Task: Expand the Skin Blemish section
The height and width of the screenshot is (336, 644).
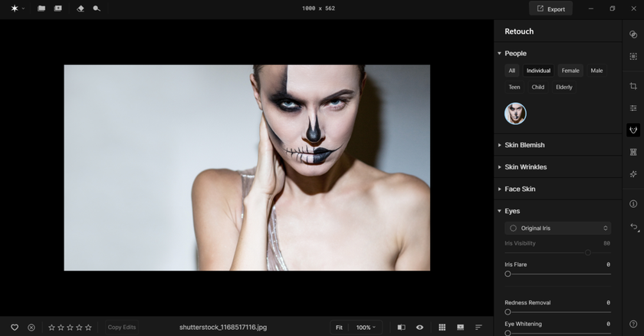Action: [524, 145]
